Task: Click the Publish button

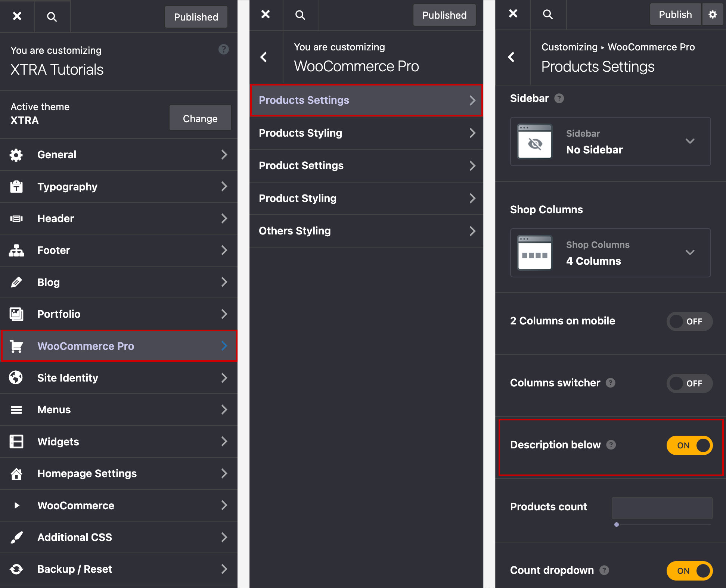Action: tap(675, 15)
